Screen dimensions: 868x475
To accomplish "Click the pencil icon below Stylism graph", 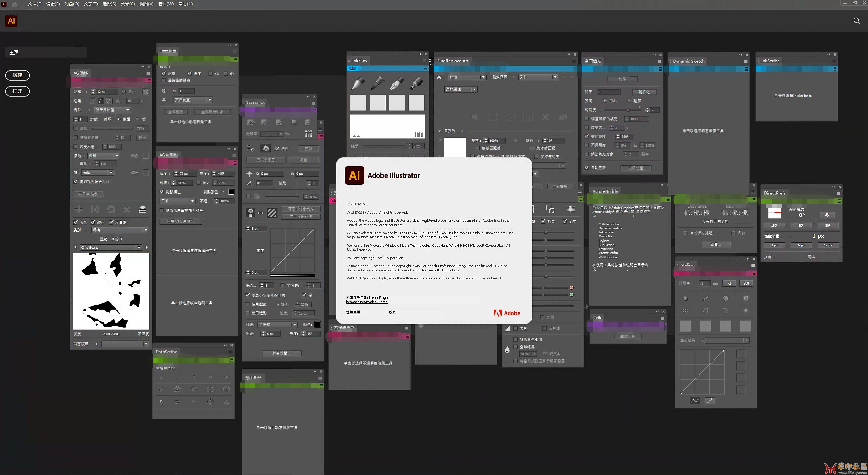I will [x=709, y=401].
